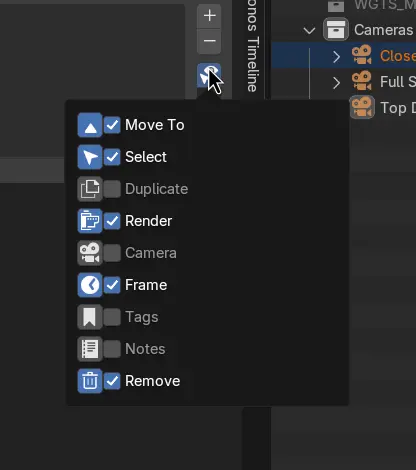Select the WGTS collection name

click(x=385, y=5)
